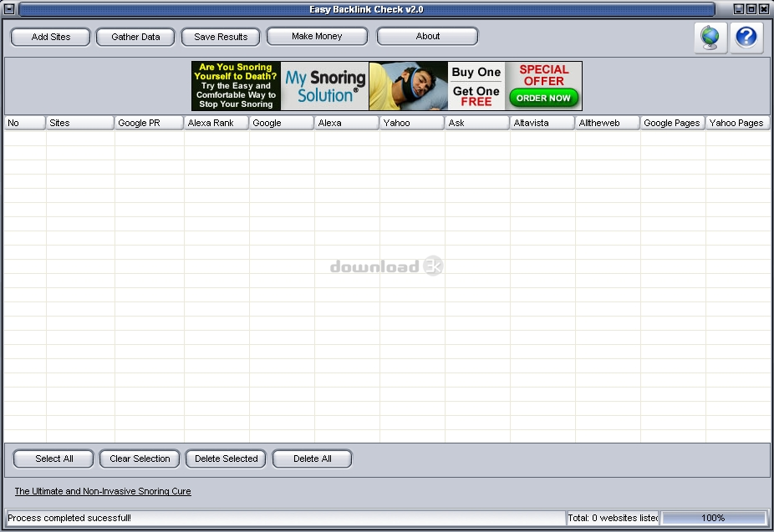774x532 pixels.
Task: Open the globe website icon
Action: tap(710, 38)
